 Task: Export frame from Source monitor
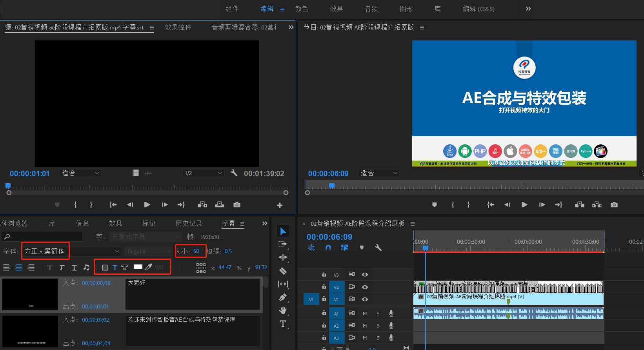(x=237, y=205)
